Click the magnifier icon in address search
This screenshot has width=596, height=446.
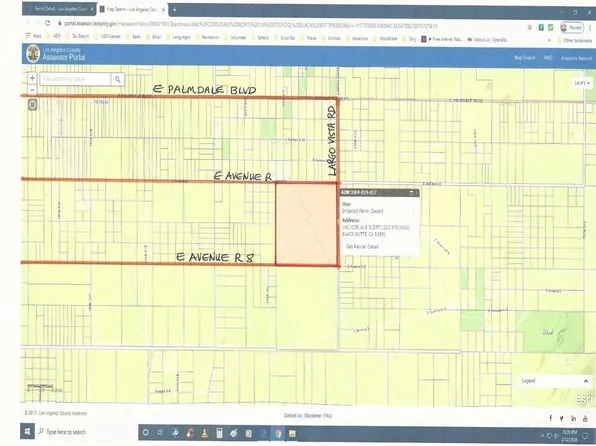click(118, 79)
